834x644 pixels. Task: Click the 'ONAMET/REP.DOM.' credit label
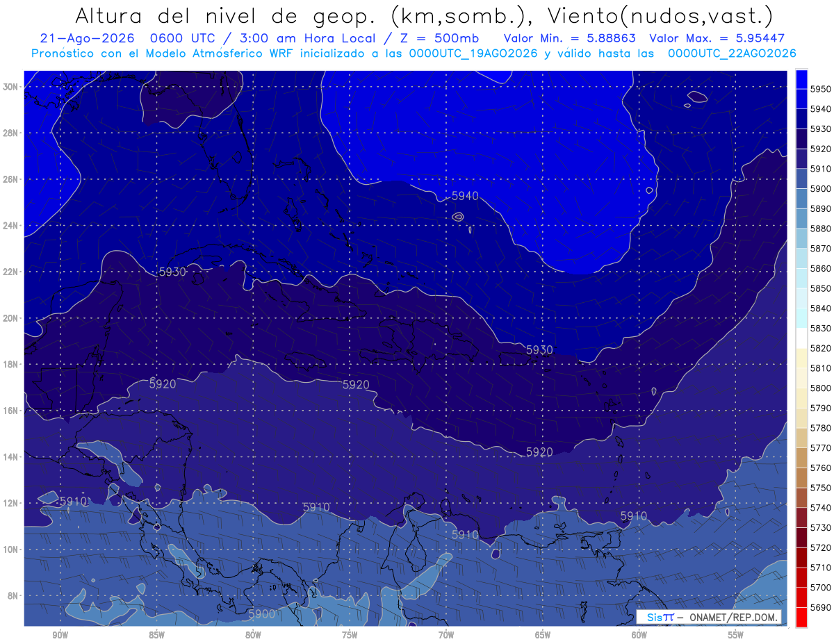tap(733, 617)
